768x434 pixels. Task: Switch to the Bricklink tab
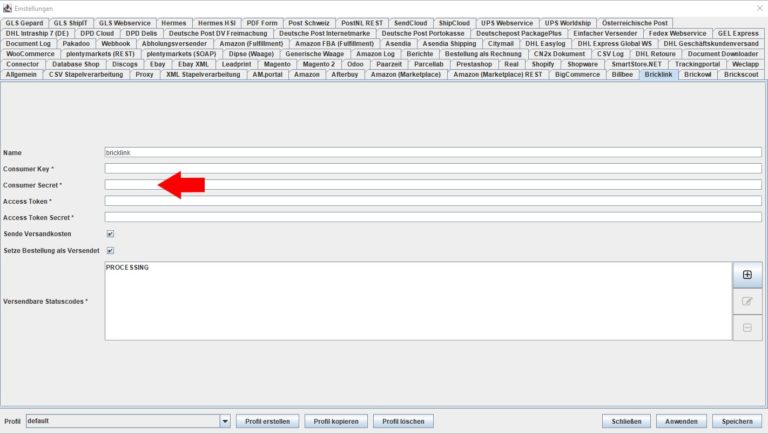click(x=658, y=74)
